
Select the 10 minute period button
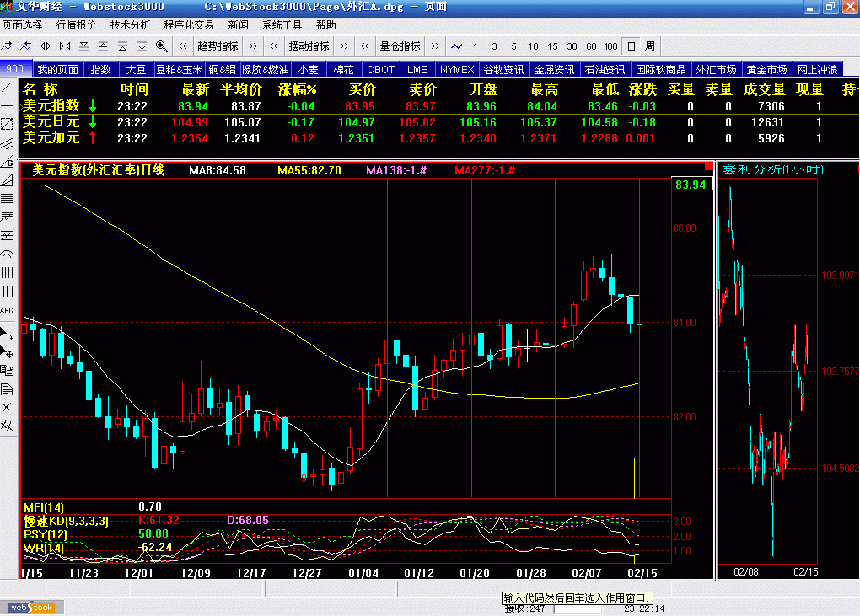coord(533,46)
